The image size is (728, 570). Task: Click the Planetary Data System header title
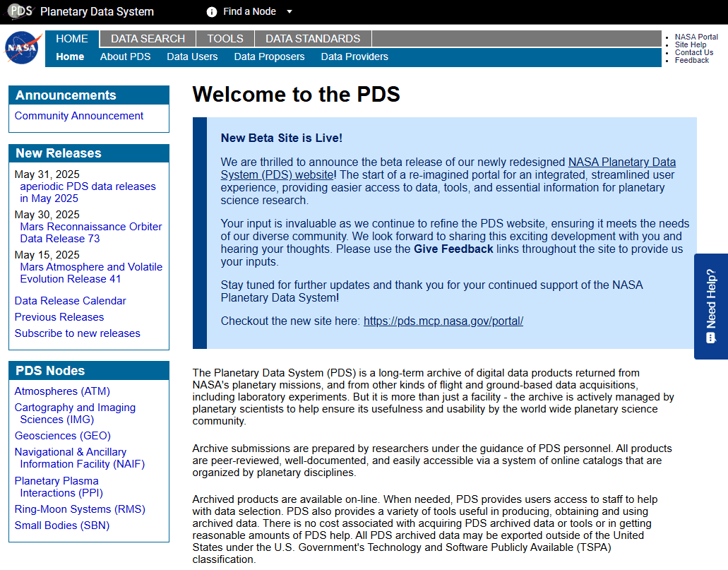tap(97, 11)
